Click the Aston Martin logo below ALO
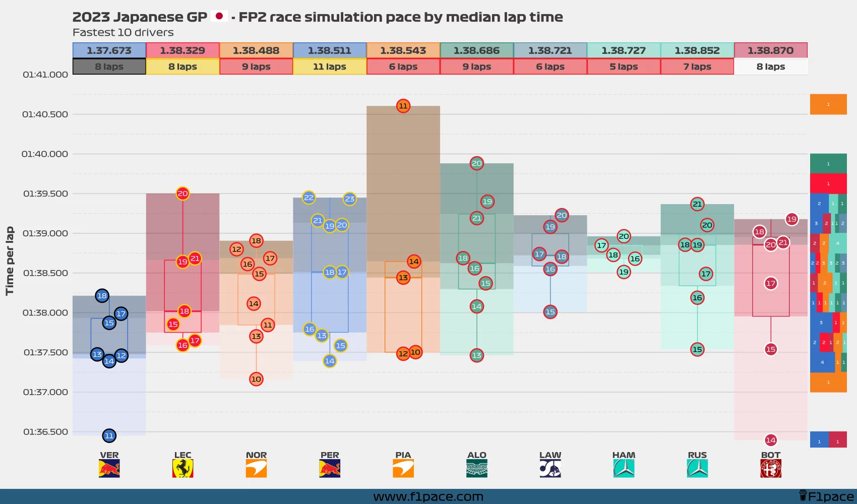The width and height of the screenshot is (857, 504). 476,467
